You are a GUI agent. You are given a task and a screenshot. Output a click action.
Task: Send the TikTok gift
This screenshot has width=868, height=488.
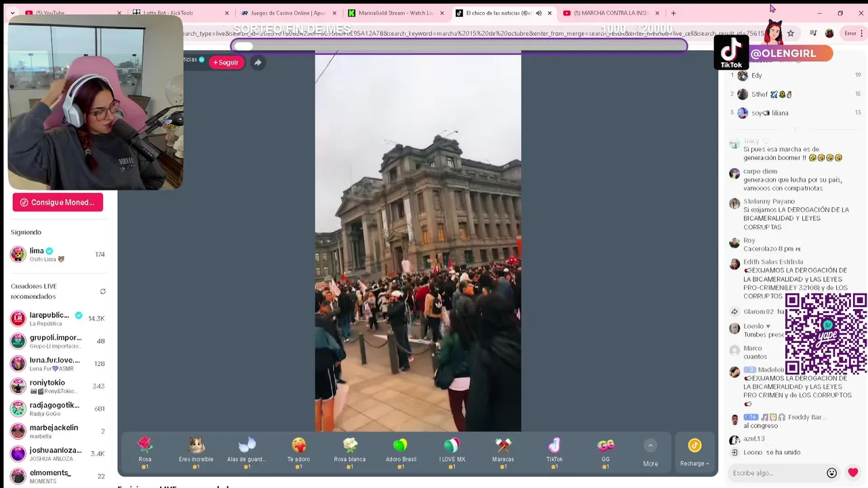(x=554, y=452)
